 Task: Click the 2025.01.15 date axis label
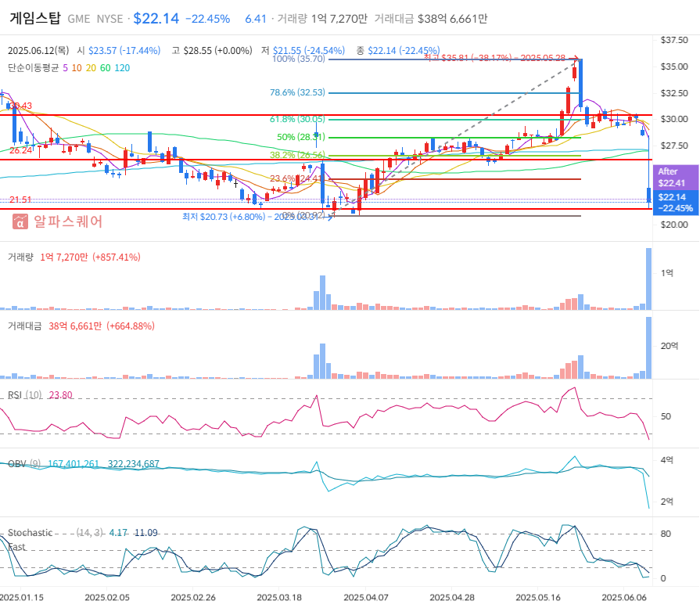(x=22, y=597)
